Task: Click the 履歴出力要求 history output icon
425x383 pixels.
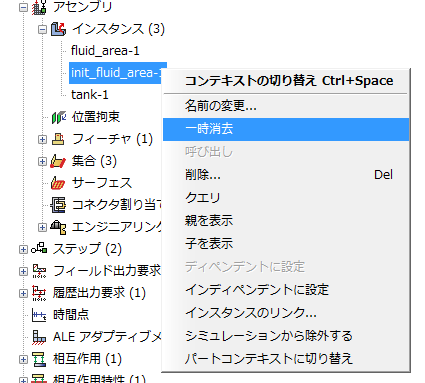Action: 39,293
